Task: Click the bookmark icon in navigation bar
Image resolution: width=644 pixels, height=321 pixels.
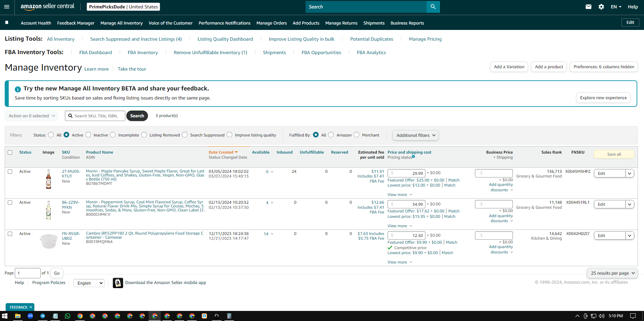Action: point(7,23)
